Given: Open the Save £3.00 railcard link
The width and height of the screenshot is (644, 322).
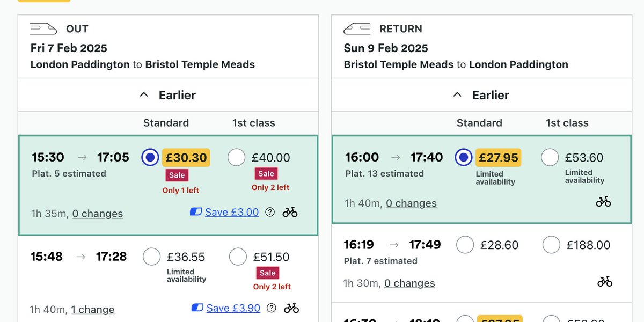Looking at the screenshot, I should (231, 212).
